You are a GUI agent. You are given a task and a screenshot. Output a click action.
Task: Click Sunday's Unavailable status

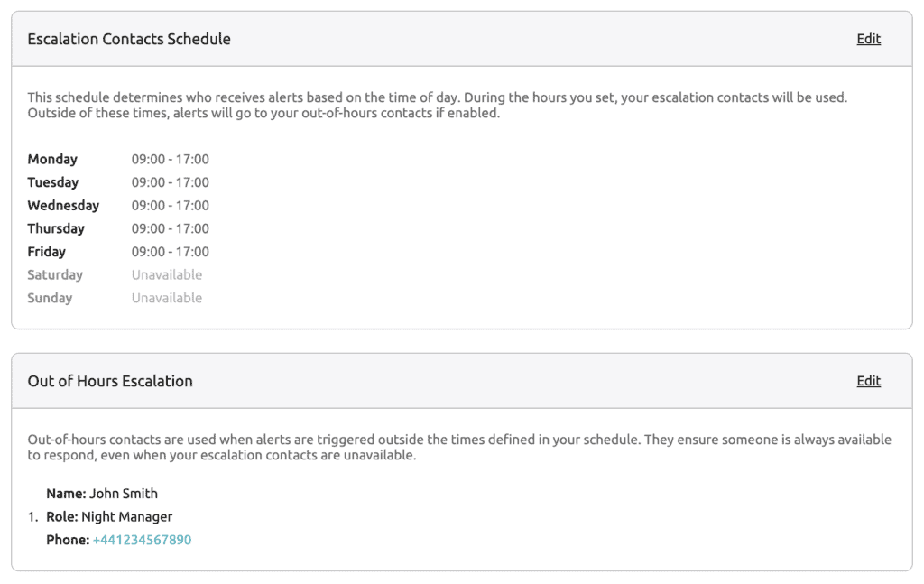coord(167,298)
